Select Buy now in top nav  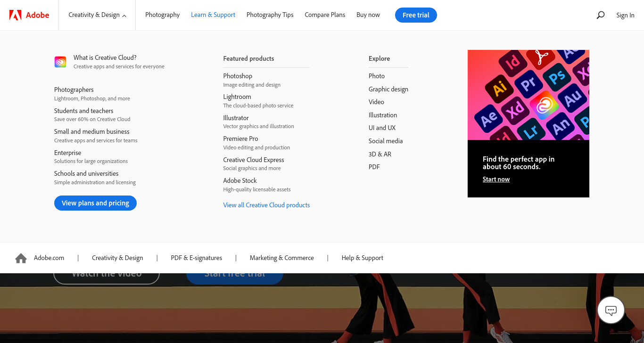click(368, 15)
